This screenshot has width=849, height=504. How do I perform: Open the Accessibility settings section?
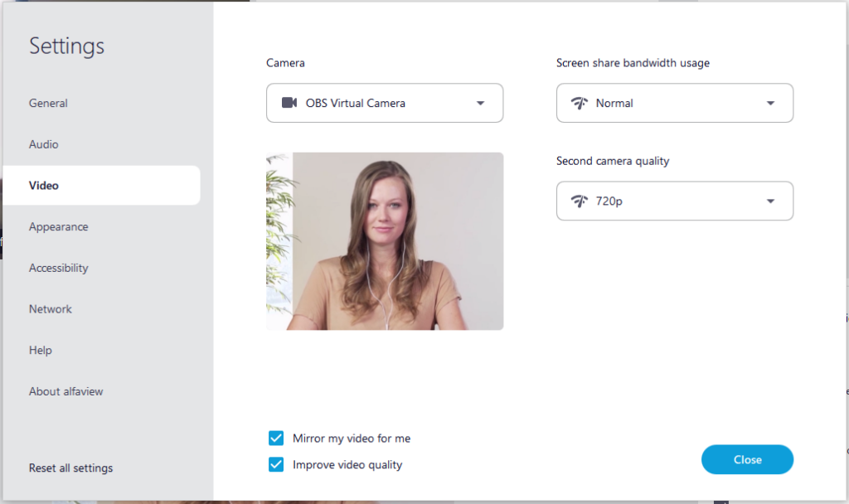coord(59,268)
